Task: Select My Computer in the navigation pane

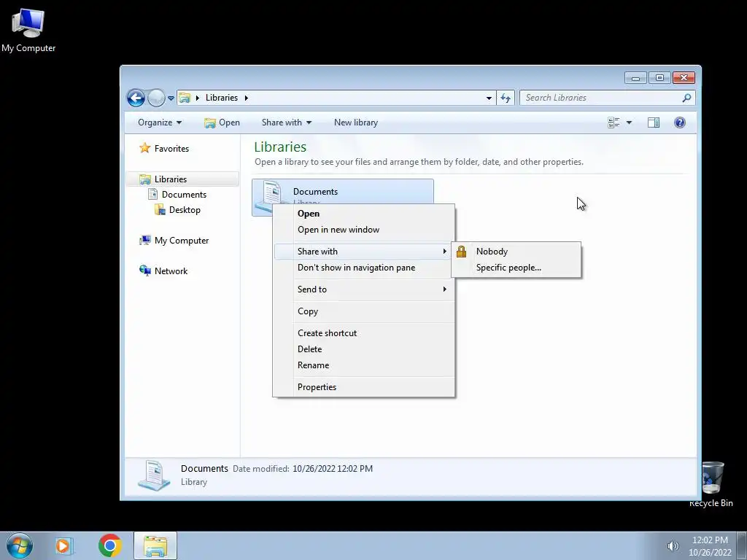Action: point(182,241)
